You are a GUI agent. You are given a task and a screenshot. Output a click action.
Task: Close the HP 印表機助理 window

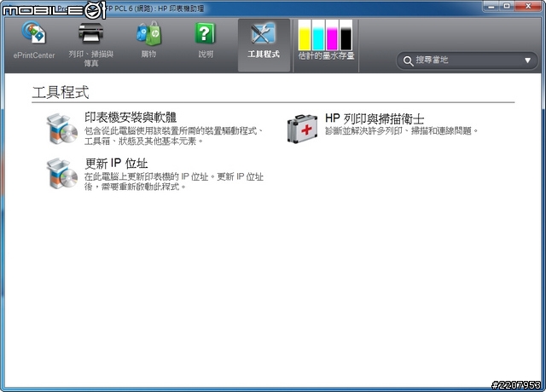(x=528, y=6)
